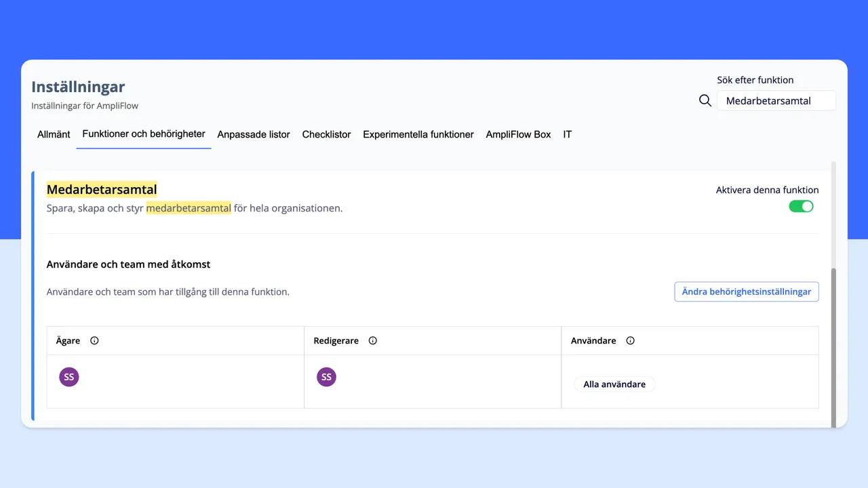
Task: Click SS avatar in Redigerare column
Action: click(x=326, y=377)
